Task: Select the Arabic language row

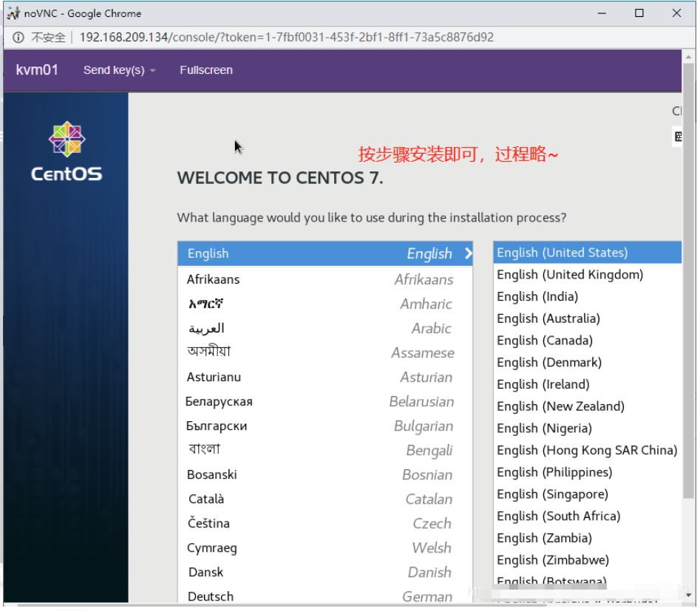Action: 325,329
